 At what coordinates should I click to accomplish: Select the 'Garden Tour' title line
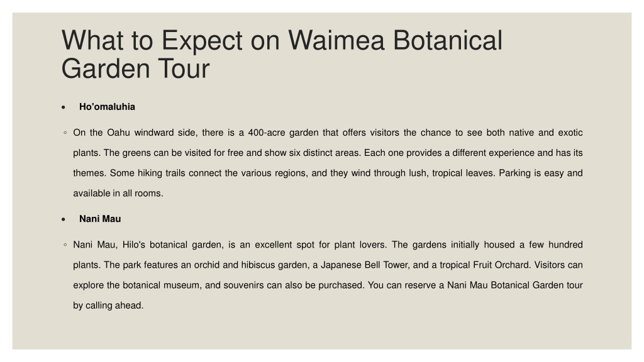[136, 69]
